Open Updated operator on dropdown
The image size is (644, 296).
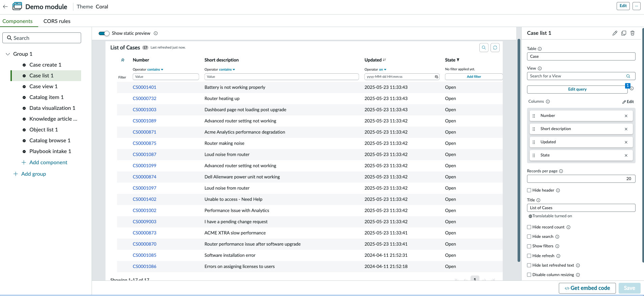tap(383, 70)
